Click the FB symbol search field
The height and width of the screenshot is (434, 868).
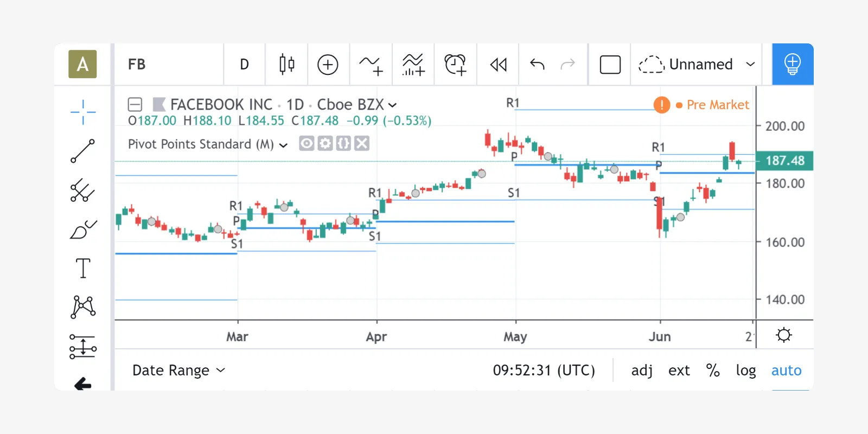click(168, 65)
